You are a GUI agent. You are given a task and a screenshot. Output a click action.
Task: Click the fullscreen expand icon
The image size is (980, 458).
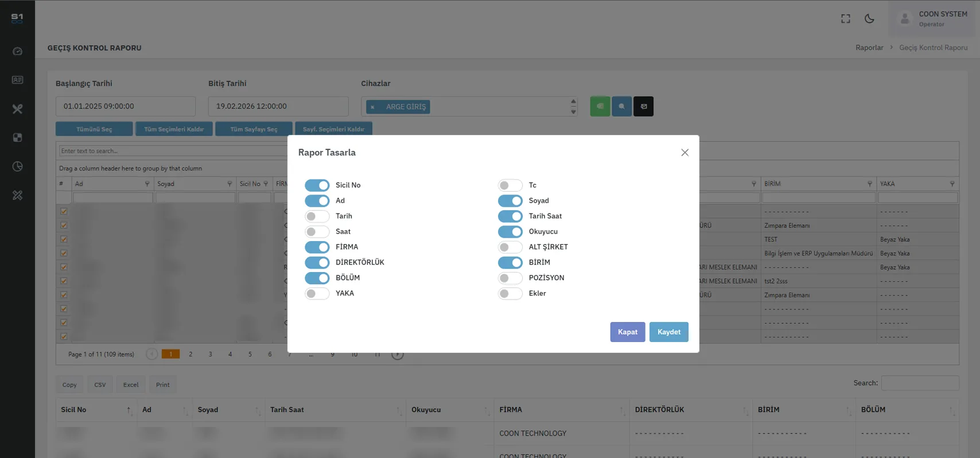[x=845, y=19]
